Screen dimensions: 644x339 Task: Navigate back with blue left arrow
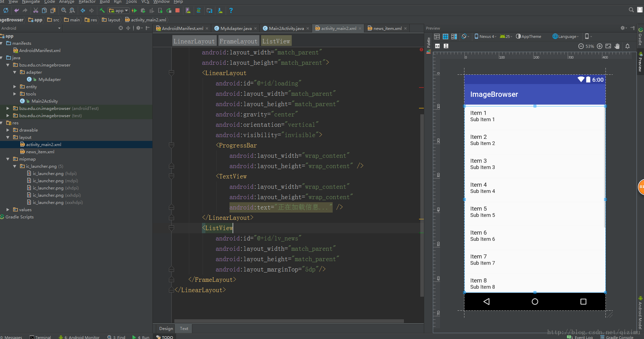click(83, 10)
